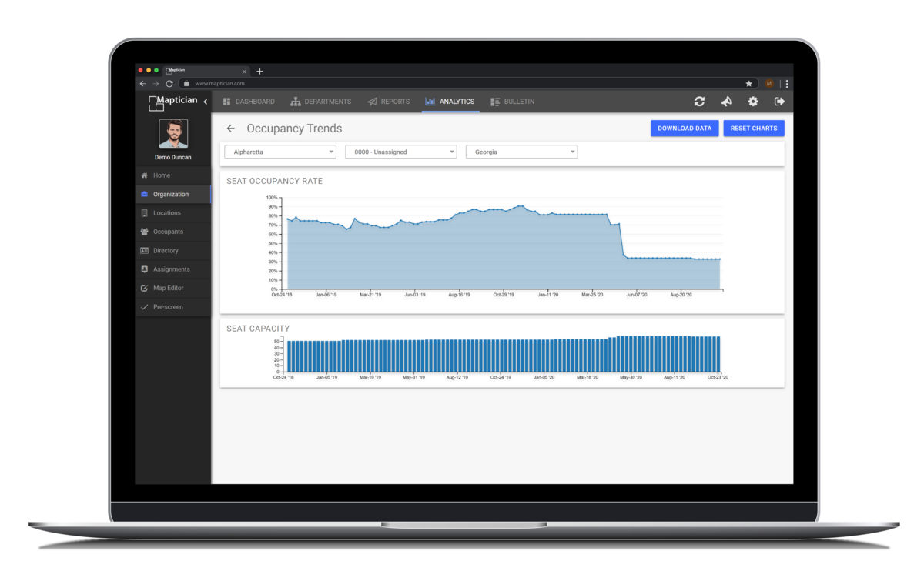Reload the browser page
Screen dimensions: 924x581
point(169,84)
